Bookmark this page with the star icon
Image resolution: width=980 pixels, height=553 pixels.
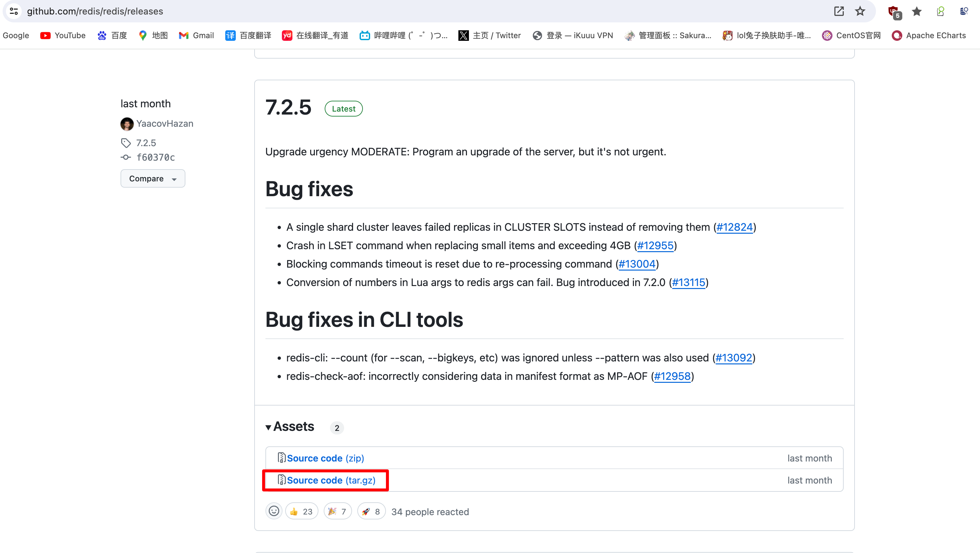(x=860, y=11)
